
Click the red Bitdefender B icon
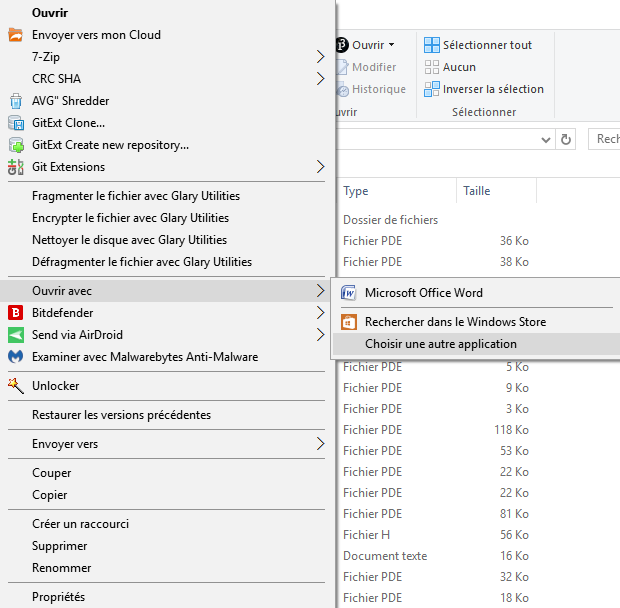pos(15,313)
